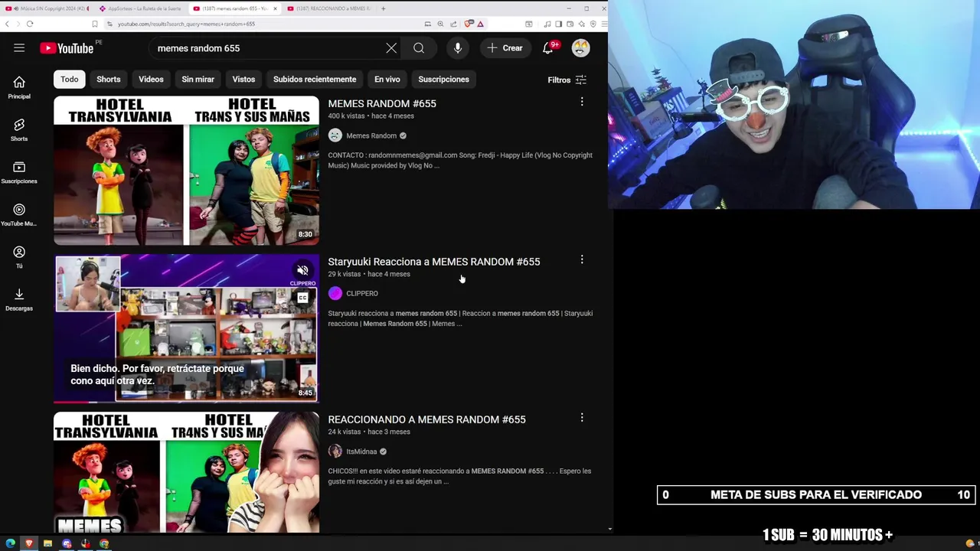The height and width of the screenshot is (551, 980).
Task: Open a new browser tab
Action: tap(384, 8)
